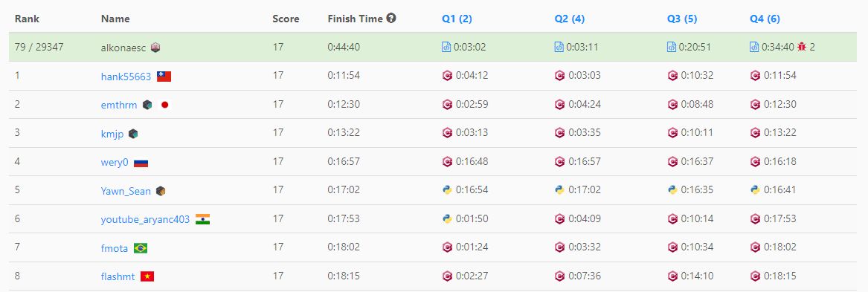Visit fmota's profile link

pyautogui.click(x=114, y=248)
